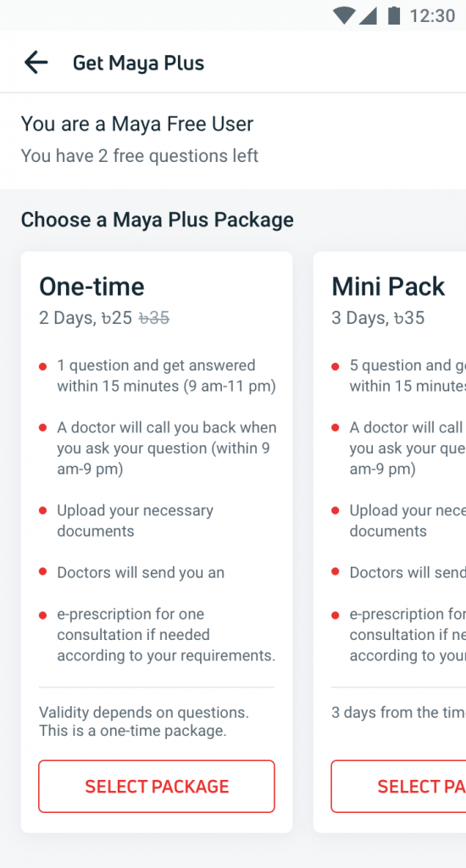Tap the Get Maya Plus header title
This screenshot has height=868, width=466.
[x=138, y=63]
